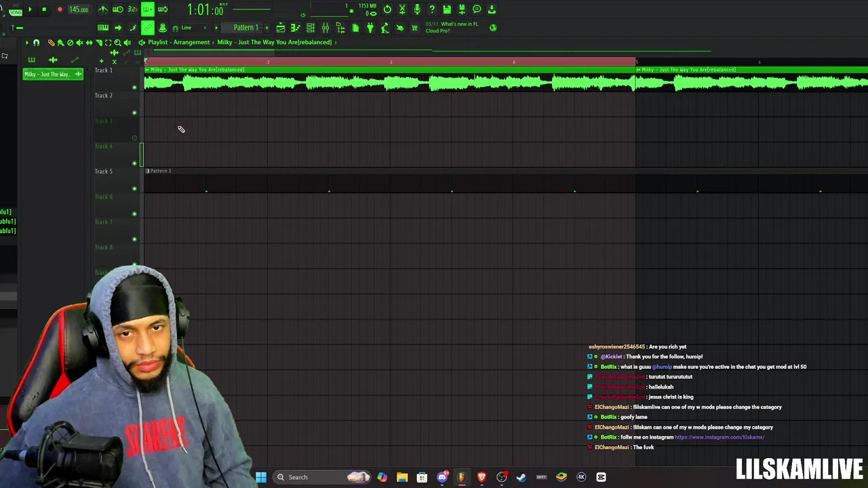868x488 pixels.
Task: Select 'Milky - Just The Way...' clip in picker
Action: 53,74
